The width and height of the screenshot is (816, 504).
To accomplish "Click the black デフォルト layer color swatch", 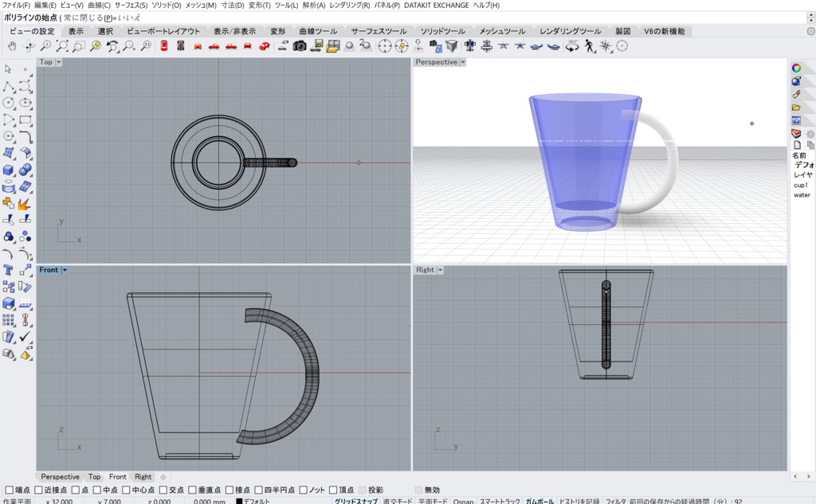I will (239, 501).
